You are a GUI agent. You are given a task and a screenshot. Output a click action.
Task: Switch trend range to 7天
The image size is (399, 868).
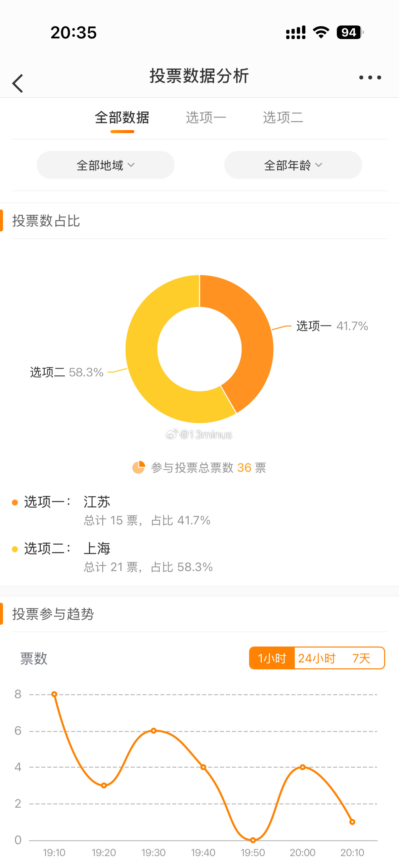(362, 658)
